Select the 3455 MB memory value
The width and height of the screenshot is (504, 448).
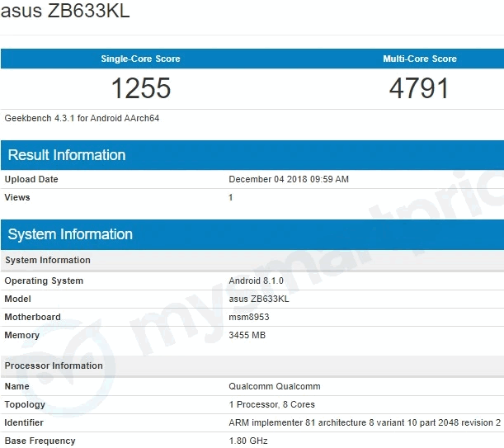click(247, 335)
